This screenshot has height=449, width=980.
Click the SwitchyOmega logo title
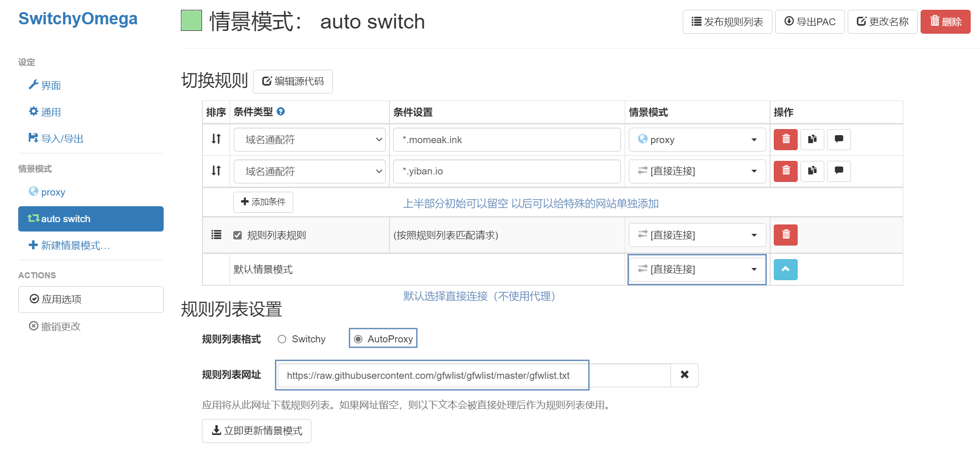[x=78, y=19]
